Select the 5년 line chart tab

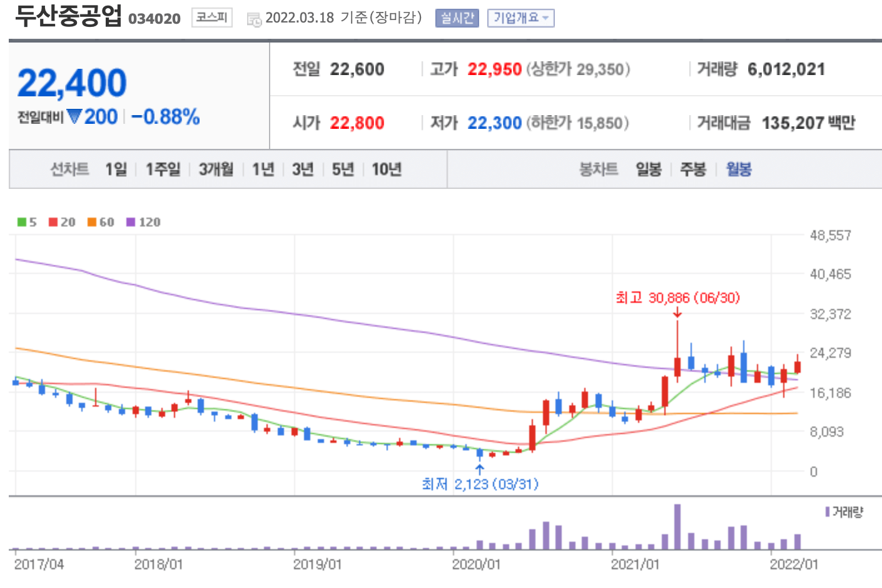(343, 169)
